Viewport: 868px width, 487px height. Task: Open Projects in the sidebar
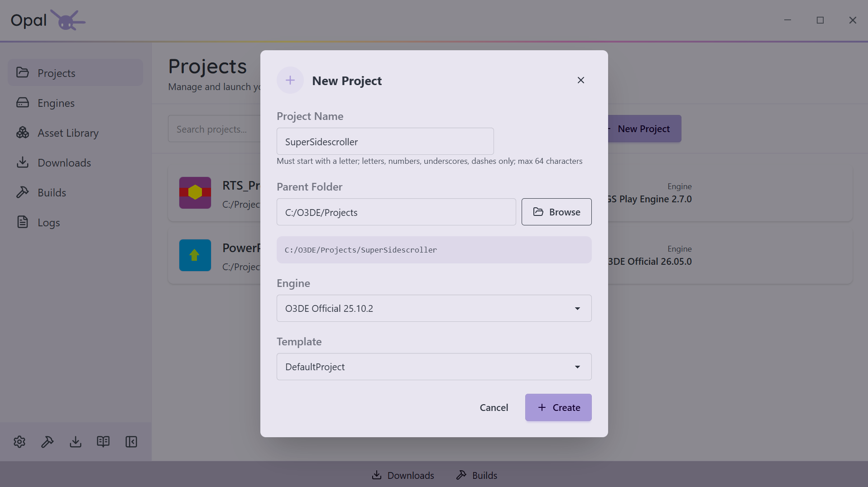[x=76, y=73]
